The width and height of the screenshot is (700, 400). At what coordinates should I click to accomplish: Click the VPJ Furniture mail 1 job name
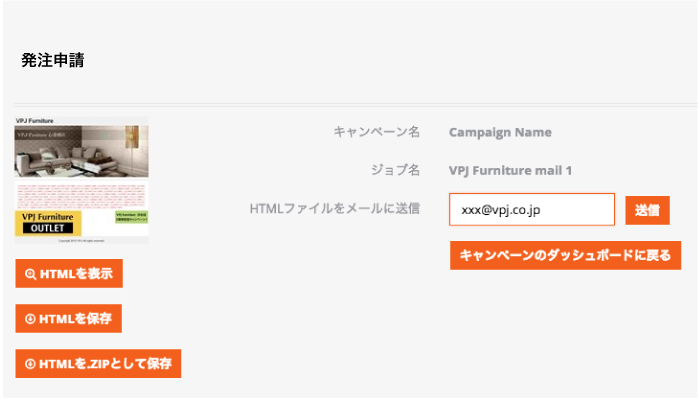(510, 171)
